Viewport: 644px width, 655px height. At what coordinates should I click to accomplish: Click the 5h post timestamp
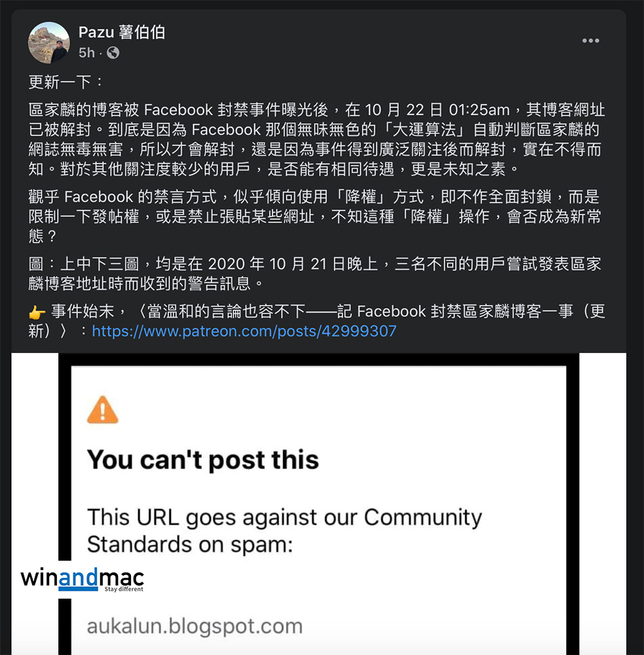coord(86,52)
